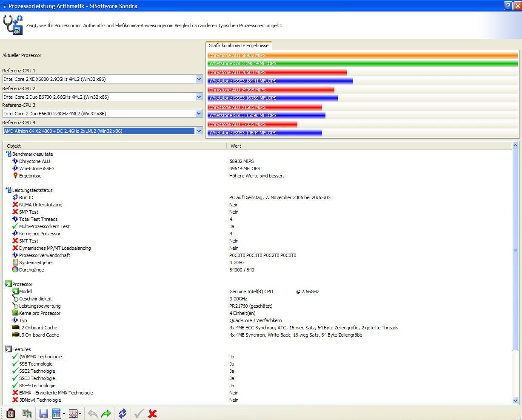
Task: Click the red X cancel icon in toolbar
Action: 152,413
